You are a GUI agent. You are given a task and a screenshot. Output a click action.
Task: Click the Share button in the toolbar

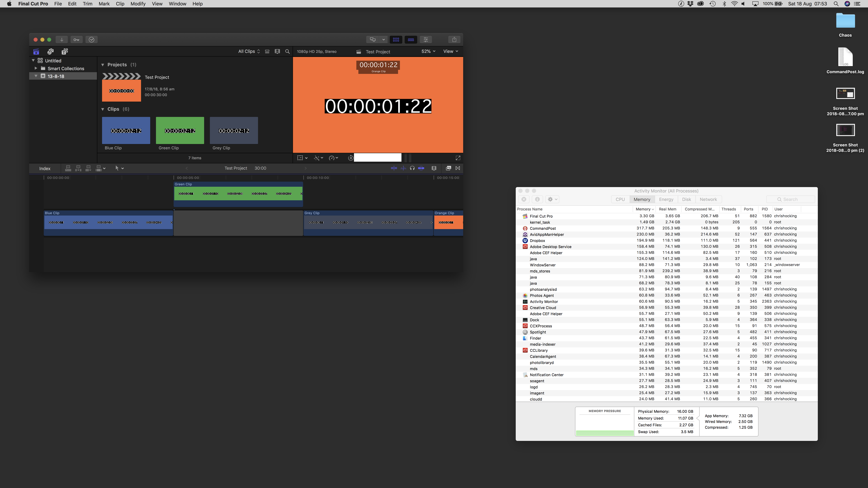click(x=454, y=39)
